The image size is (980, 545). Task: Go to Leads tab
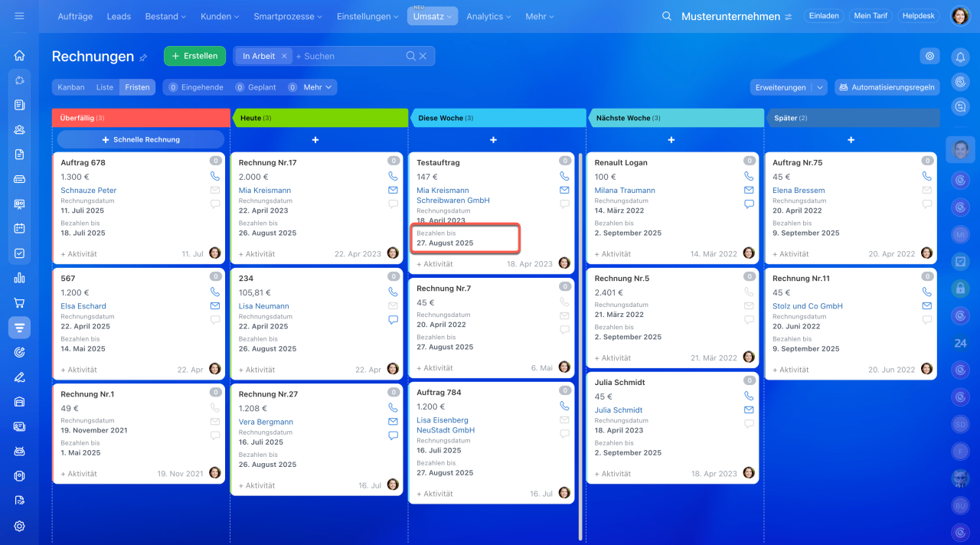[119, 16]
